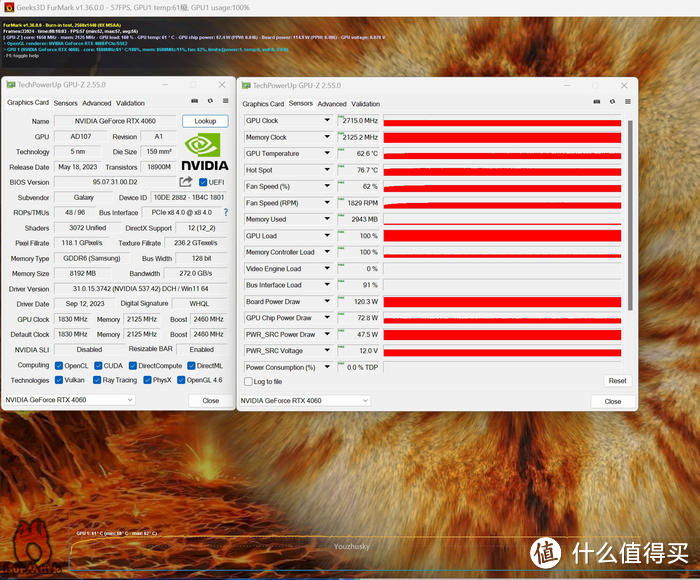The image size is (700, 580).
Task: Click the Hot Spot value 76.7 °C
Action: click(359, 170)
